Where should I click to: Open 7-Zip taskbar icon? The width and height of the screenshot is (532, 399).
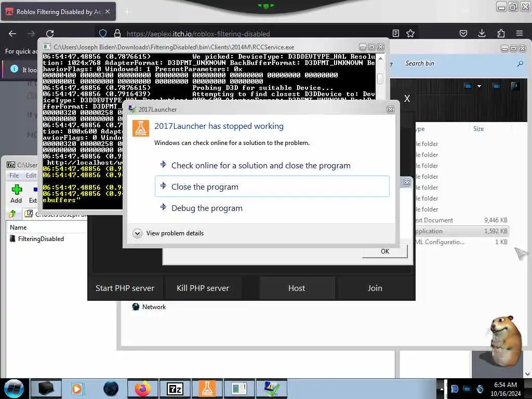tap(175, 389)
